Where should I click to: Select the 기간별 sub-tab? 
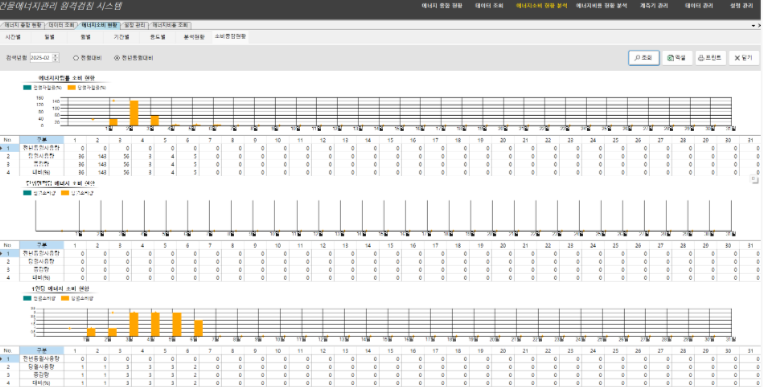click(x=121, y=37)
